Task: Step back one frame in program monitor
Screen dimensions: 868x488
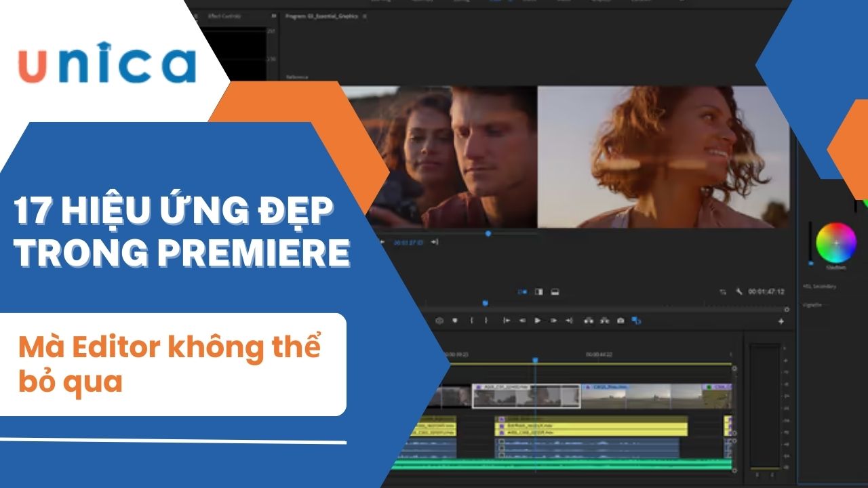Action: click(522, 321)
